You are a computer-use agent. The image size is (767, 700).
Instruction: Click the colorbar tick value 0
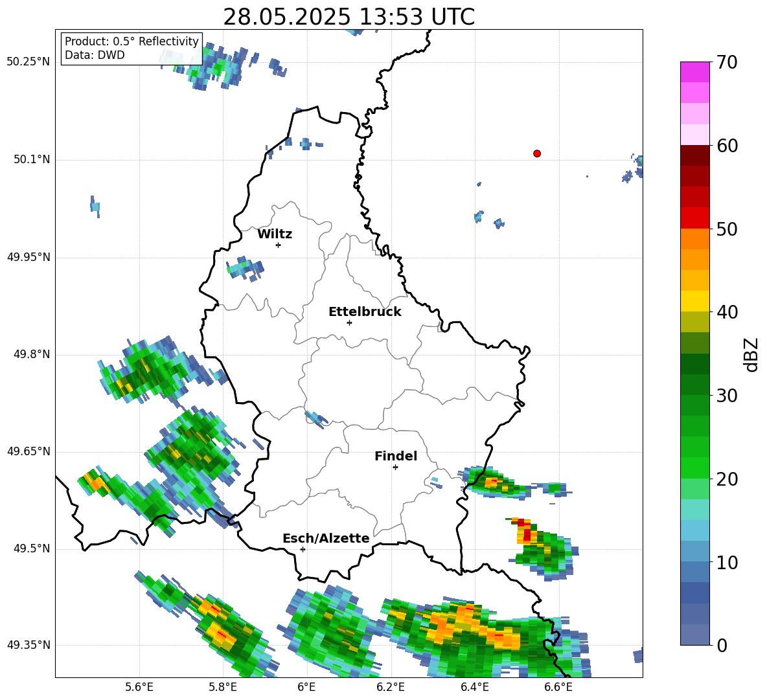tap(722, 645)
